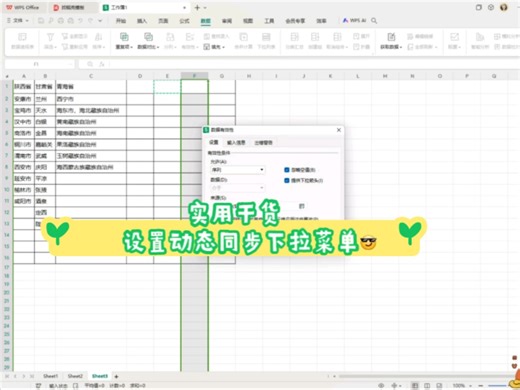Click the undo icon in quick toolbar
520x390 pixels.
80,21
